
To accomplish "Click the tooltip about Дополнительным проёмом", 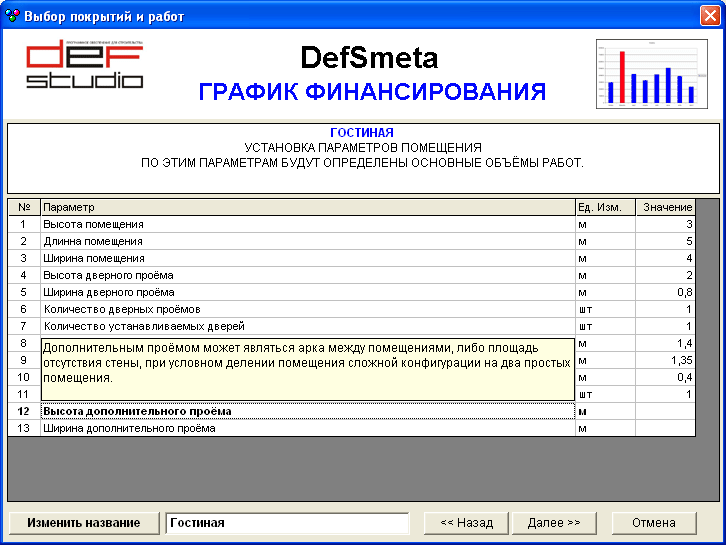I will (x=308, y=370).
